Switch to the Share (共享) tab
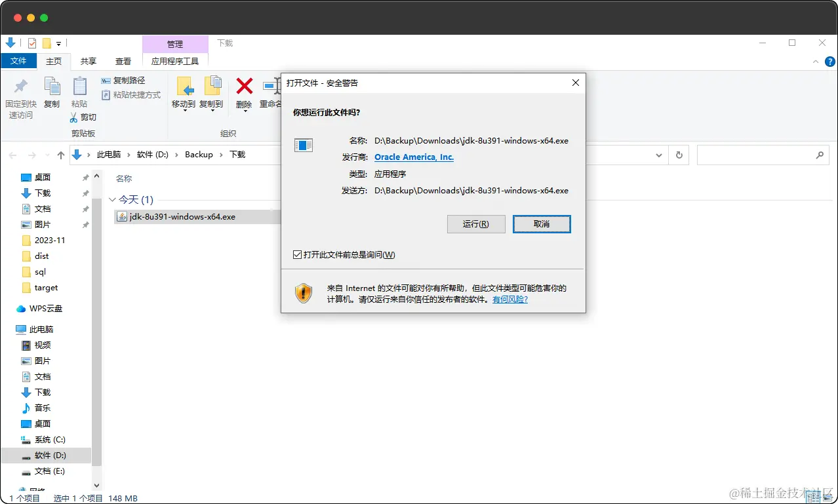 [89, 61]
